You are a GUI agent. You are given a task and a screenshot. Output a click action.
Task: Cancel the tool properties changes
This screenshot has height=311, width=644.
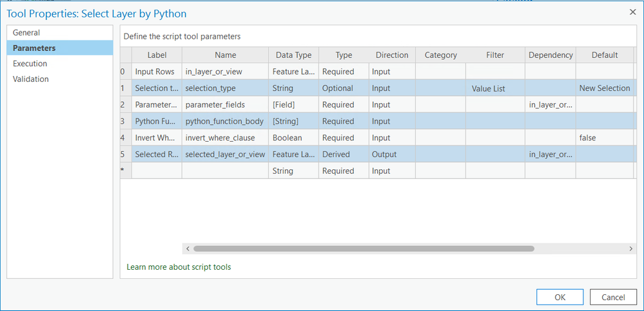pyautogui.click(x=613, y=297)
